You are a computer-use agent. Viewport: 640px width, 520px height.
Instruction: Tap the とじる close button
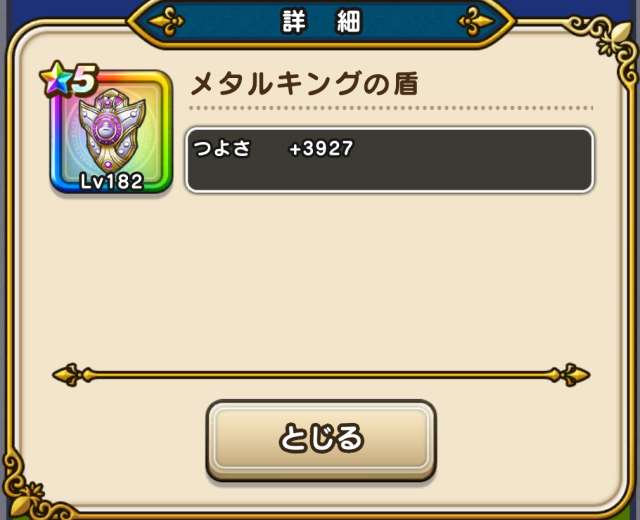coord(321,439)
